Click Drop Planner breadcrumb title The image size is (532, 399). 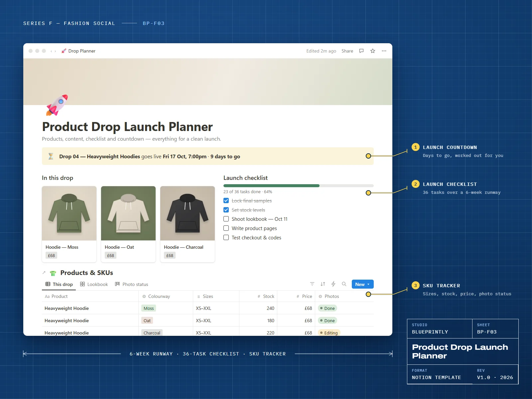pos(82,51)
